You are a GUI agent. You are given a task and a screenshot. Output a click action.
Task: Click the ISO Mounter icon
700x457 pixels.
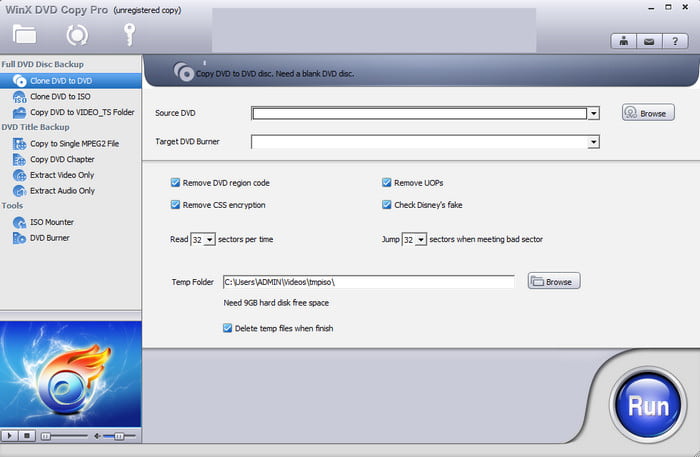pyautogui.click(x=19, y=222)
